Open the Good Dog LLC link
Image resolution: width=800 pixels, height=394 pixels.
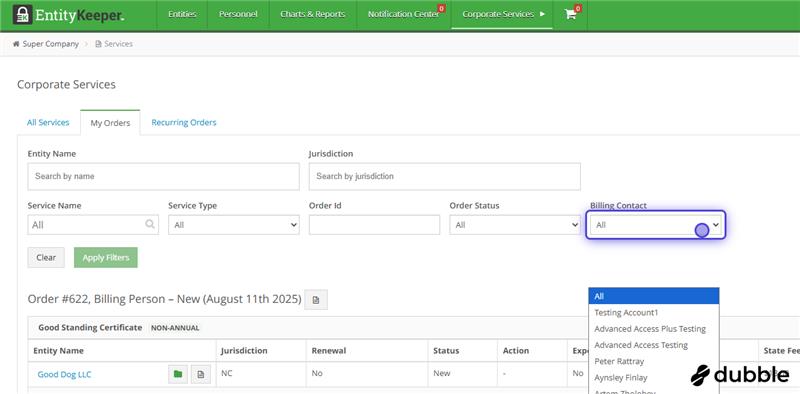point(64,374)
